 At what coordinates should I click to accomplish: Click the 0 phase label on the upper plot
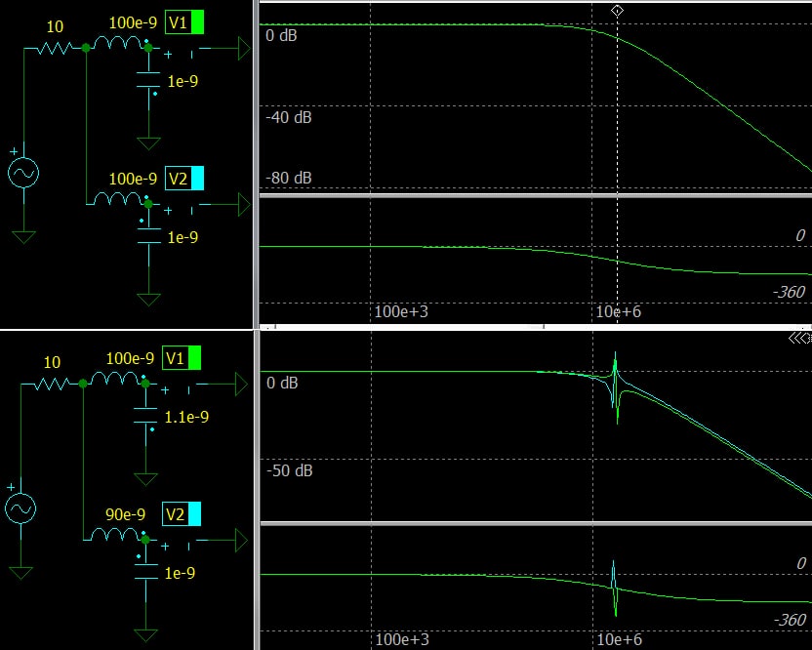[800, 236]
